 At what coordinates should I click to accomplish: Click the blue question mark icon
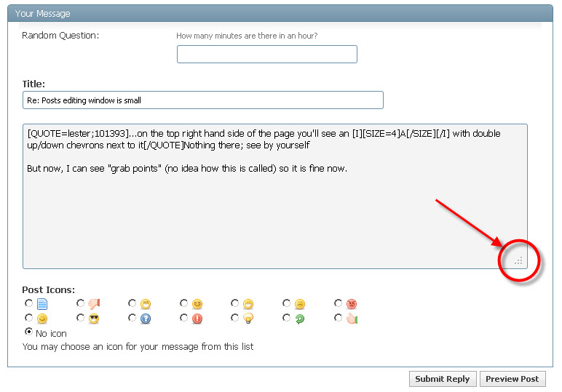click(145, 319)
